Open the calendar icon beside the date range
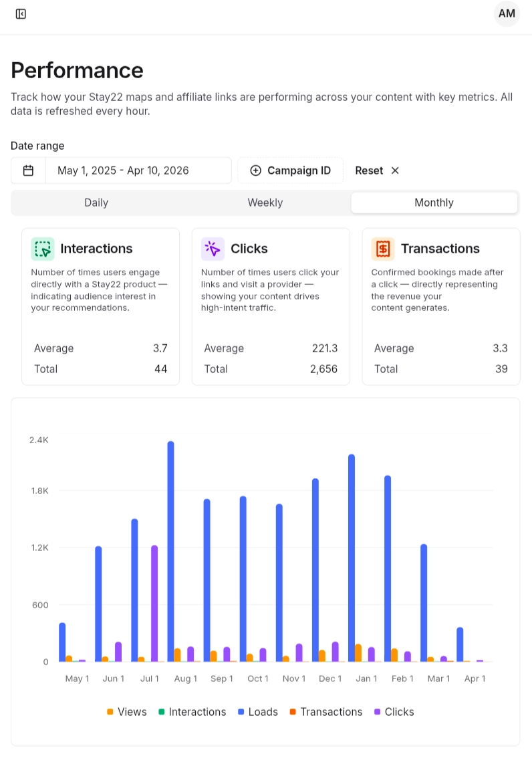532x758 pixels. (x=27, y=170)
